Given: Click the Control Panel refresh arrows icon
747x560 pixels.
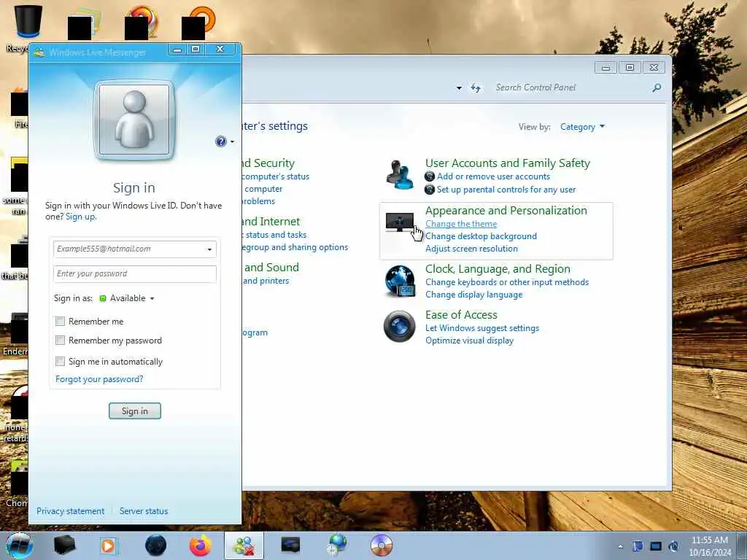Looking at the screenshot, I should coord(476,88).
